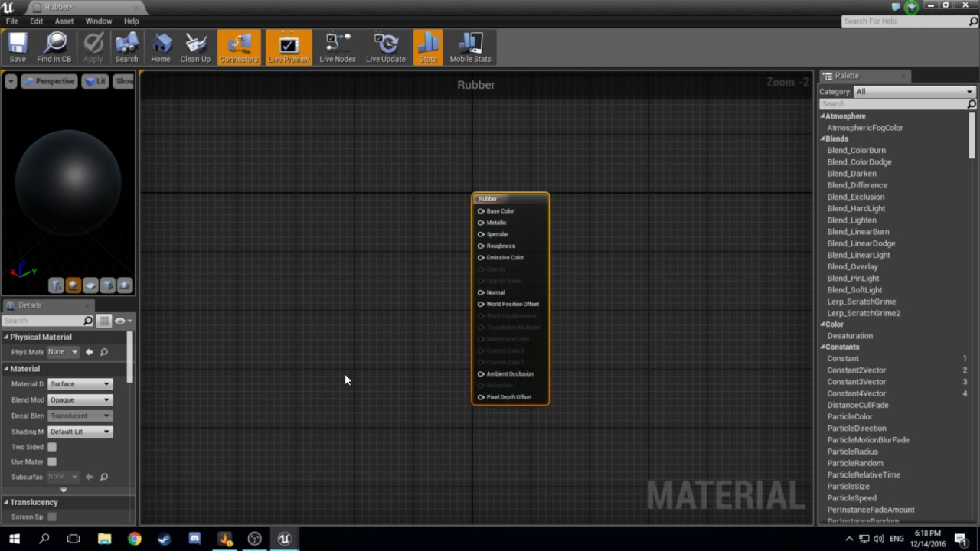This screenshot has width=980, height=551.
Task: Select the sphere preview mesh icon
Action: [x=73, y=285]
